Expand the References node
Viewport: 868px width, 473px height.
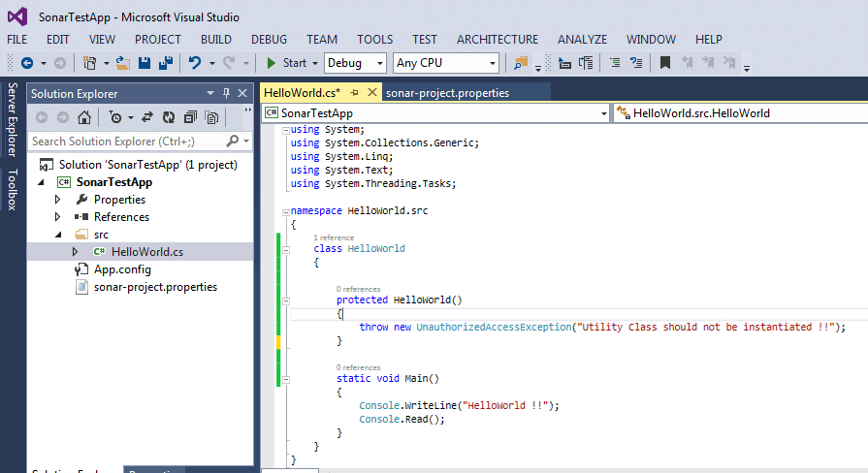point(57,217)
